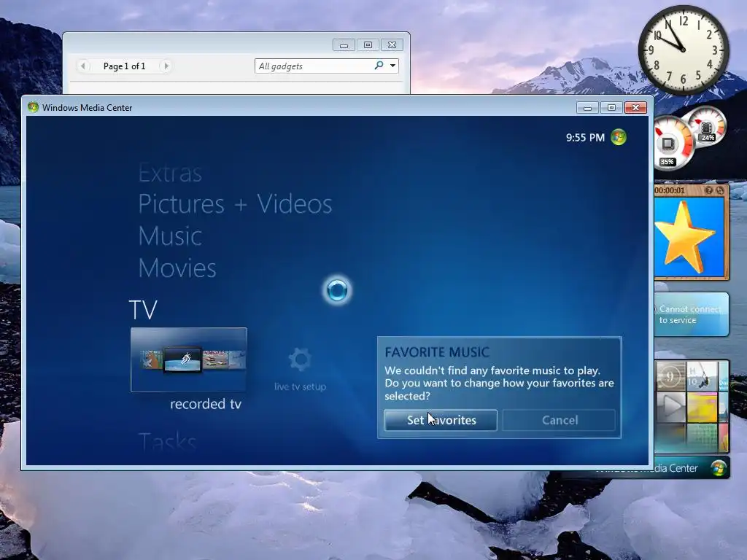747x560 pixels.
Task: Maximize the Windows Media Center window
Action: pyautogui.click(x=611, y=108)
